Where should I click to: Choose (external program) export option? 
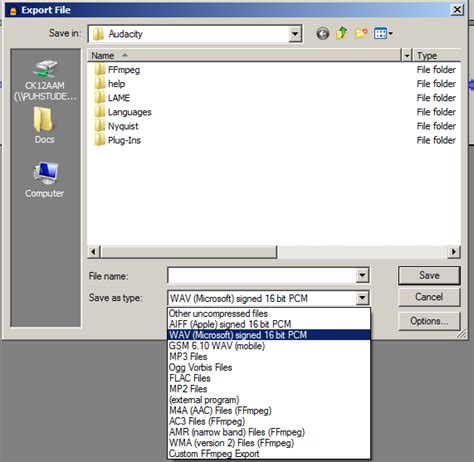269,400
